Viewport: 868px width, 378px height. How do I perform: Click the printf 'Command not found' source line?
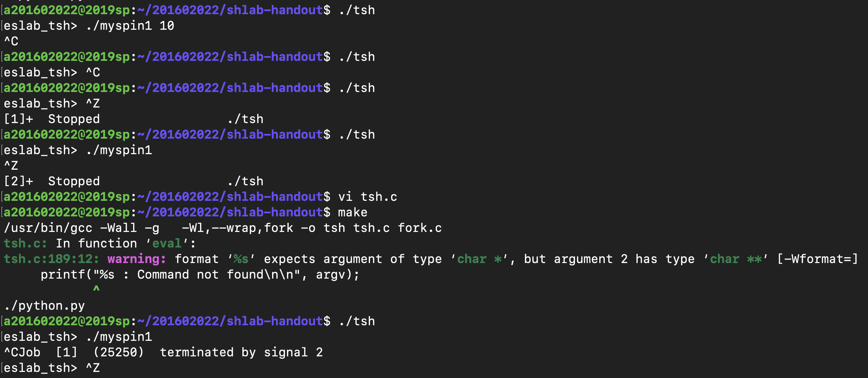[199, 275]
